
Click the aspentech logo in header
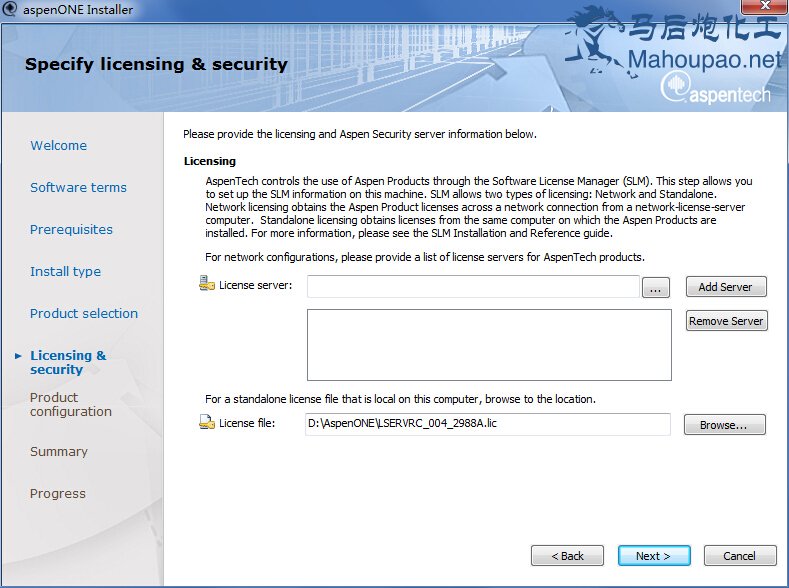716,89
